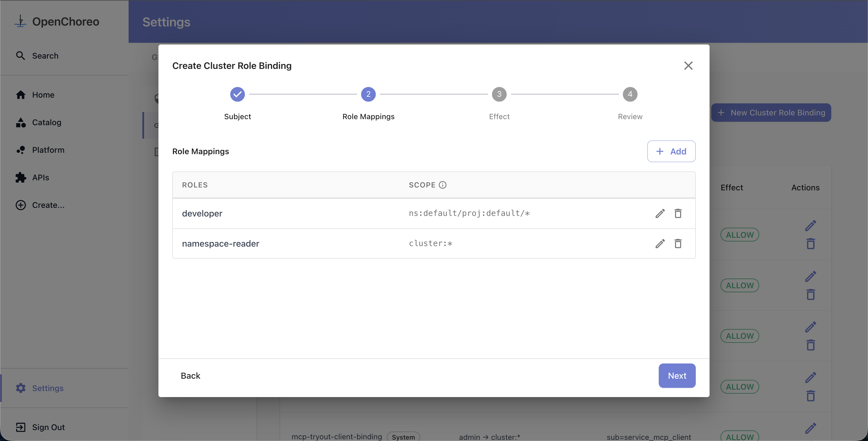868x441 pixels.
Task: Click the OpenChoreo logo icon
Action: click(21, 21)
